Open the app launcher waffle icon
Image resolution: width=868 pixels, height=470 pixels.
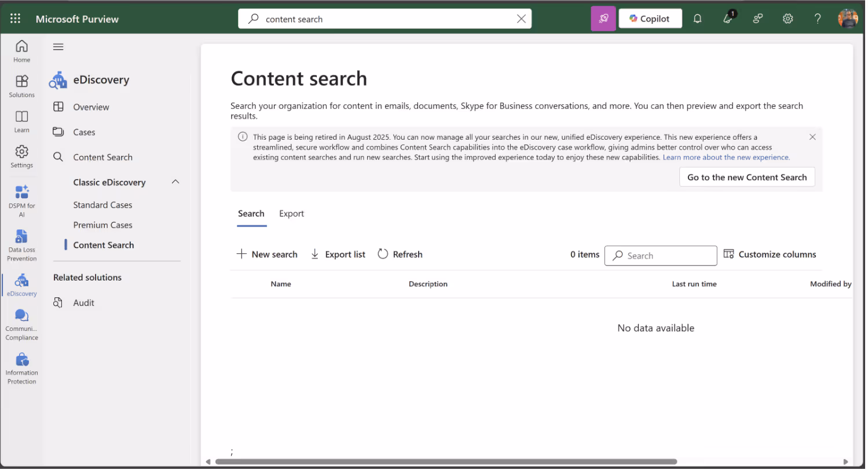pyautogui.click(x=16, y=19)
